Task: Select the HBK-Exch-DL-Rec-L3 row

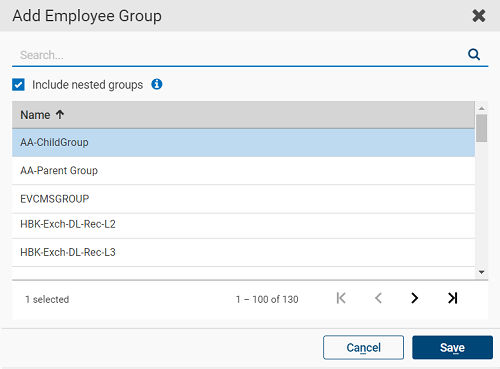Action: point(243,252)
